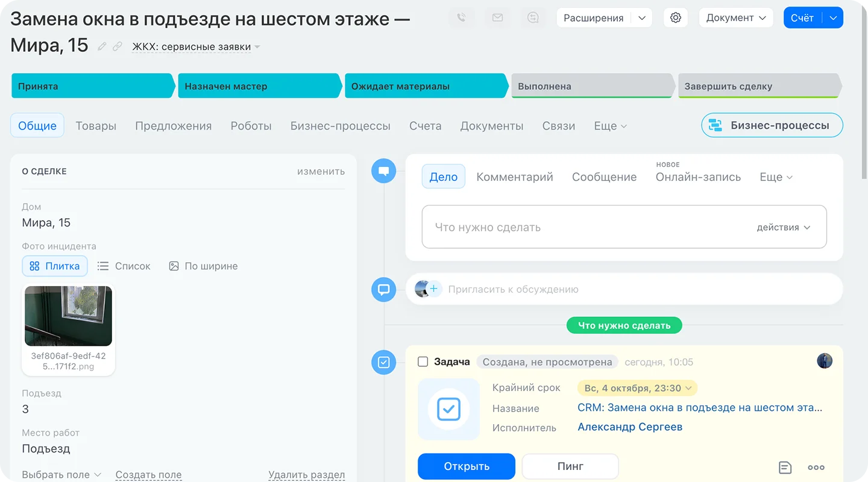Select the Онлайн-запись tab

pos(698,177)
